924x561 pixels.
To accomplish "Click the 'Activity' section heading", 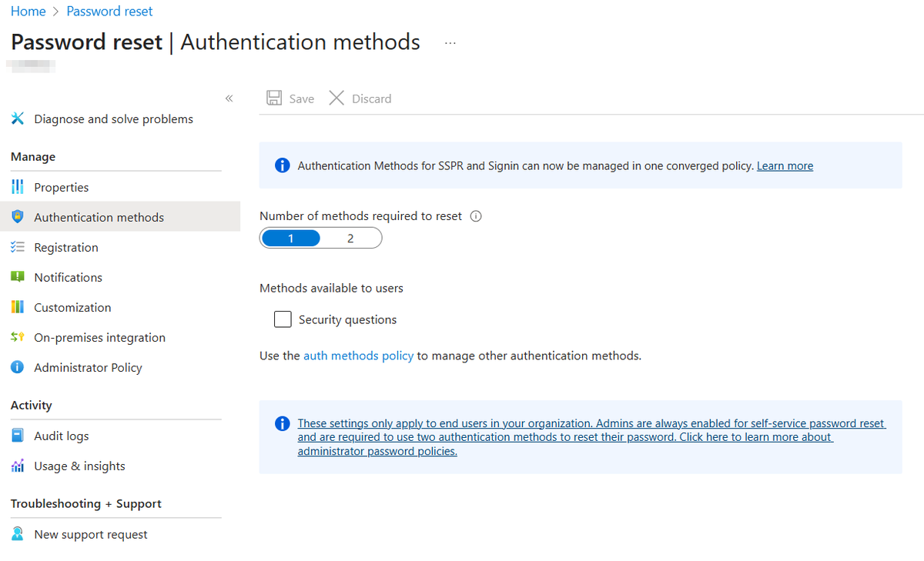I will click(32, 405).
